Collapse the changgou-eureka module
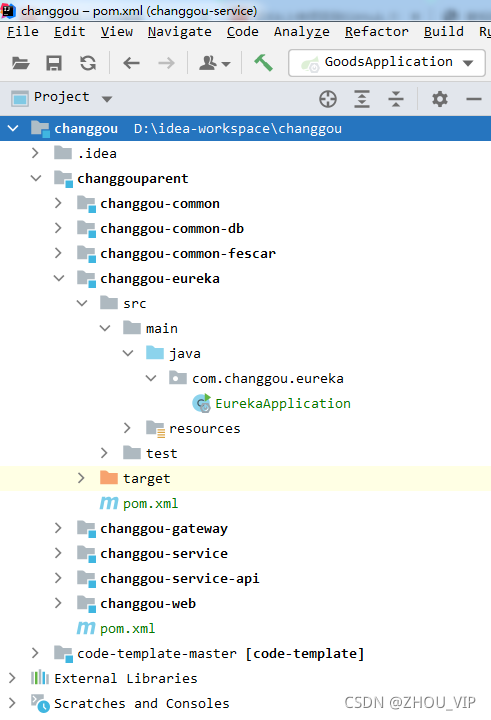 point(59,278)
